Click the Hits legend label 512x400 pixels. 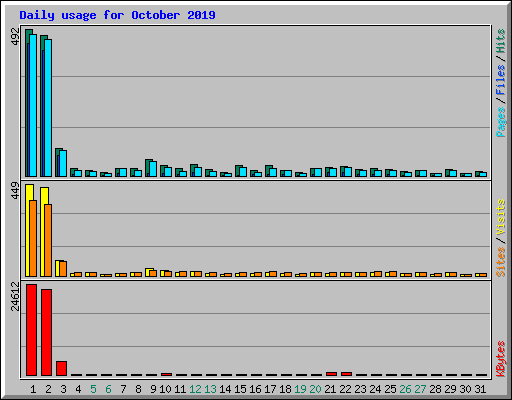[500, 41]
